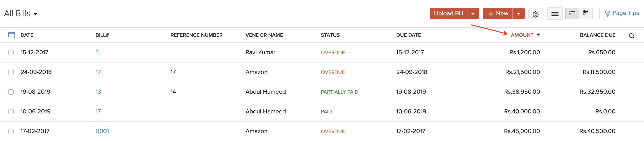644x141 pixels.
Task: Click the search magnifier icon
Action: tap(632, 36)
